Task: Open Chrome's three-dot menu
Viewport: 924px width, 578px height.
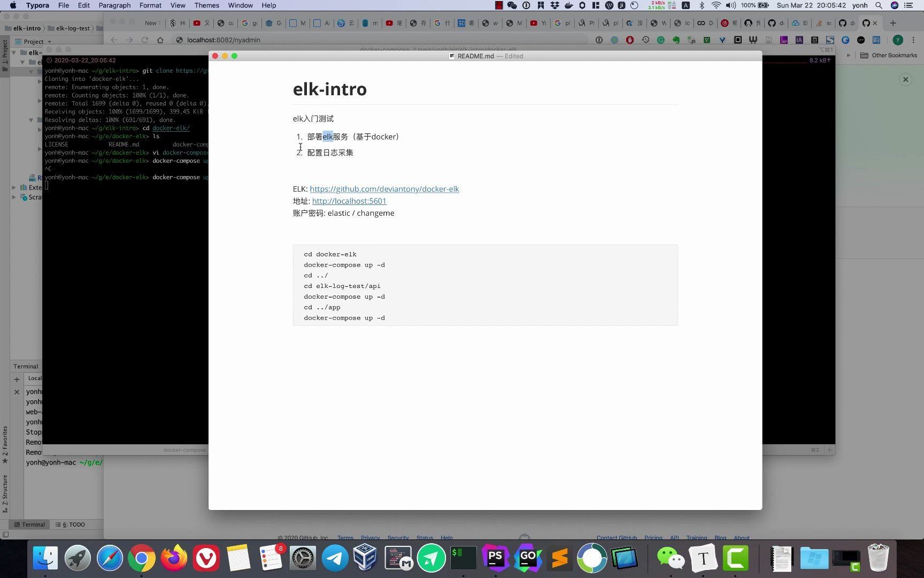Action: pos(913,40)
